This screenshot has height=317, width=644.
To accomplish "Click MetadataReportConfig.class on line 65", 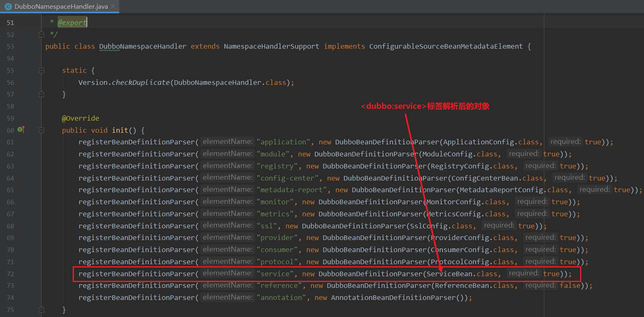I will point(514,190).
